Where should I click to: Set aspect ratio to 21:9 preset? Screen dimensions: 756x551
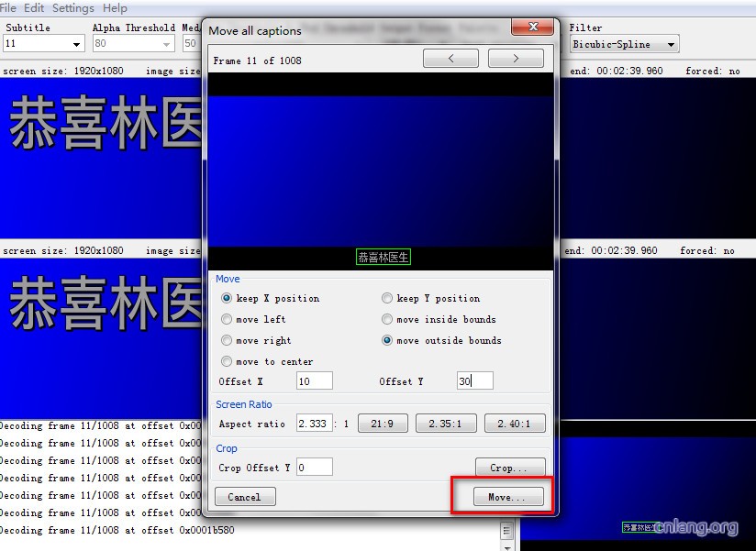pyautogui.click(x=381, y=424)
